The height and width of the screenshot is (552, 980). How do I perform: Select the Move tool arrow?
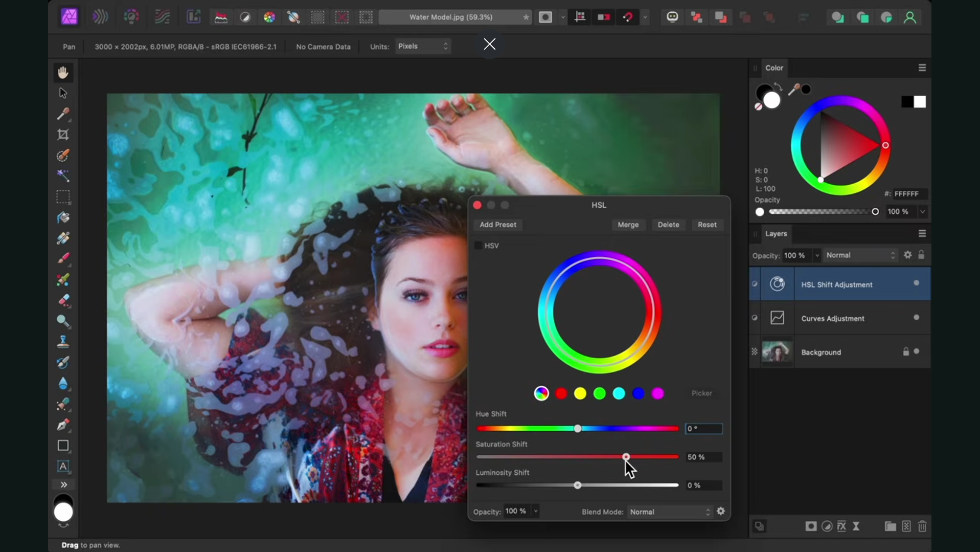pos(63,93)
